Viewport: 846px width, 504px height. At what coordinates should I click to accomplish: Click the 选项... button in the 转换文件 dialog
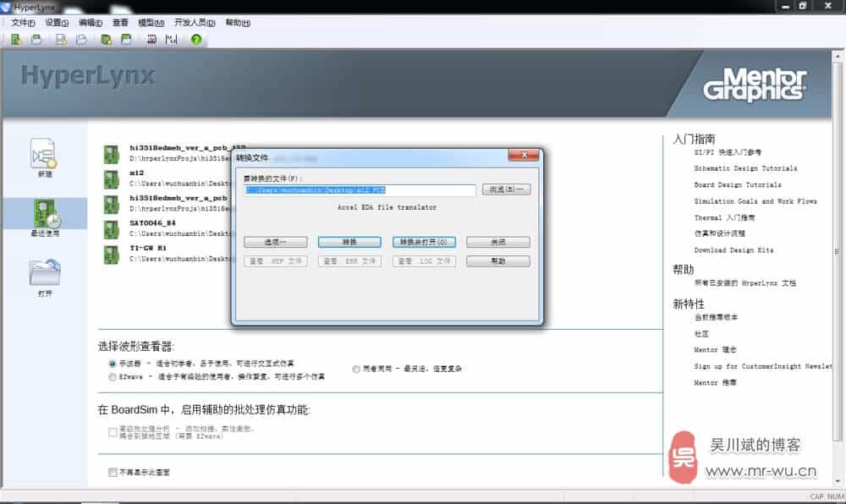(275, 242)
